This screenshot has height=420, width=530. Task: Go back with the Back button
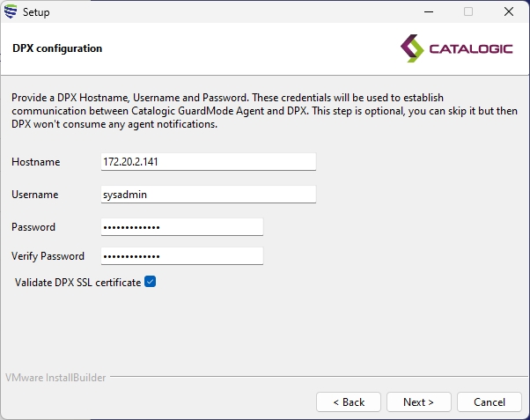[349, 402]
